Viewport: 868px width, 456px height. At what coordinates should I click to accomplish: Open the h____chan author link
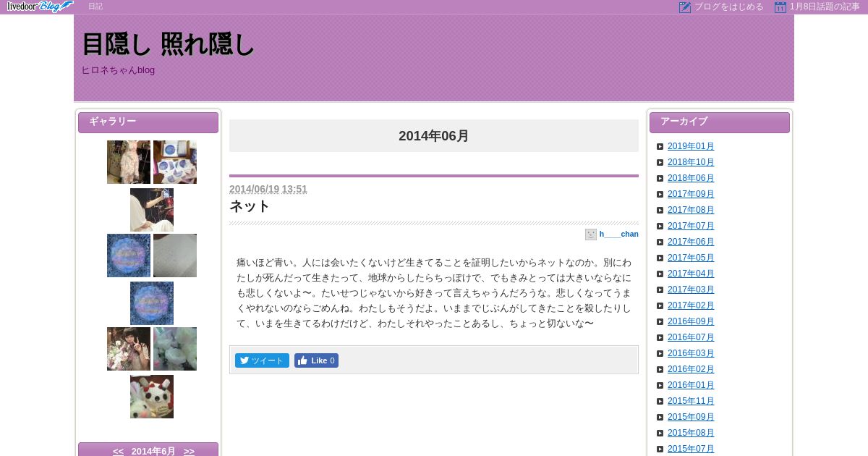coord(618,235)
